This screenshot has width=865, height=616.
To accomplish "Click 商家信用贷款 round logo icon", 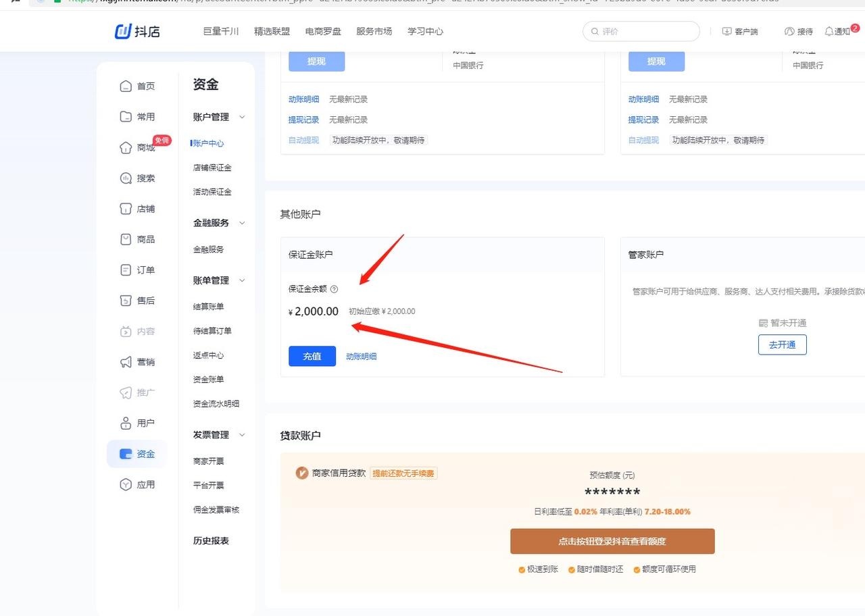I will [x=302, y=473].
